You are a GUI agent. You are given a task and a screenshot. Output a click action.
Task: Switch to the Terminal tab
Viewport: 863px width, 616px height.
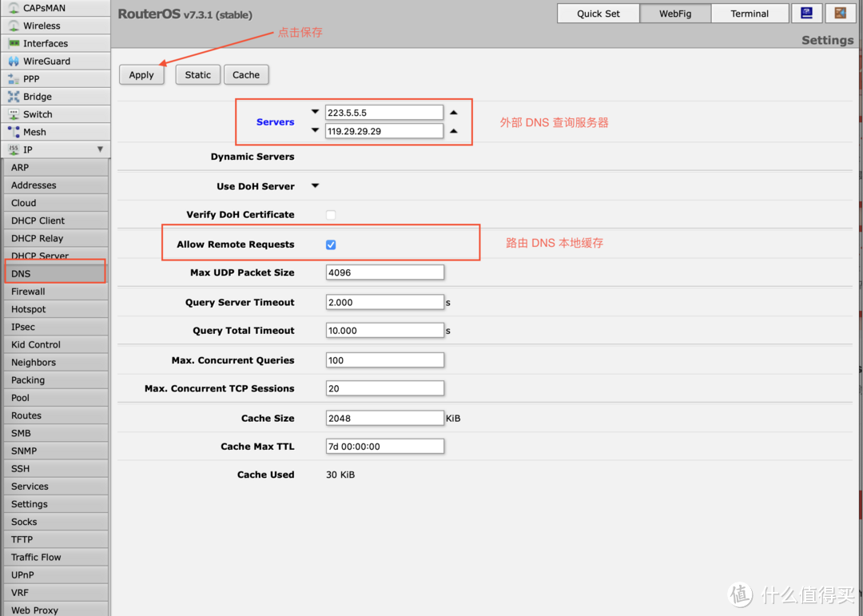pos(750,13)
